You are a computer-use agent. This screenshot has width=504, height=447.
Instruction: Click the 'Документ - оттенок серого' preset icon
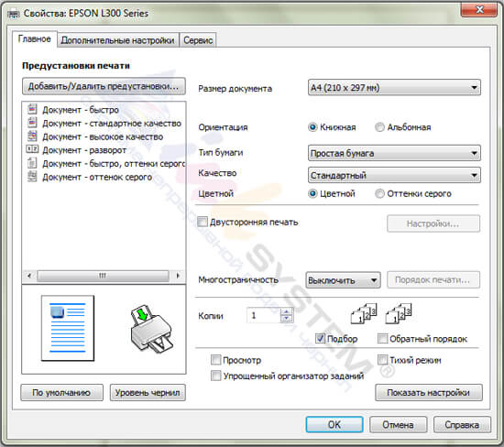pyautogui.click(x=32, y=177)
